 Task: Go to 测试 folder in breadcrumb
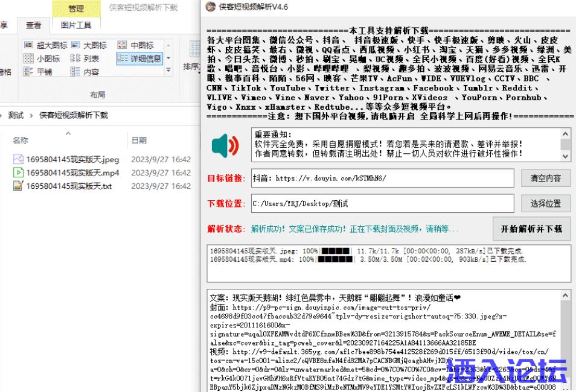pos(16,116)
